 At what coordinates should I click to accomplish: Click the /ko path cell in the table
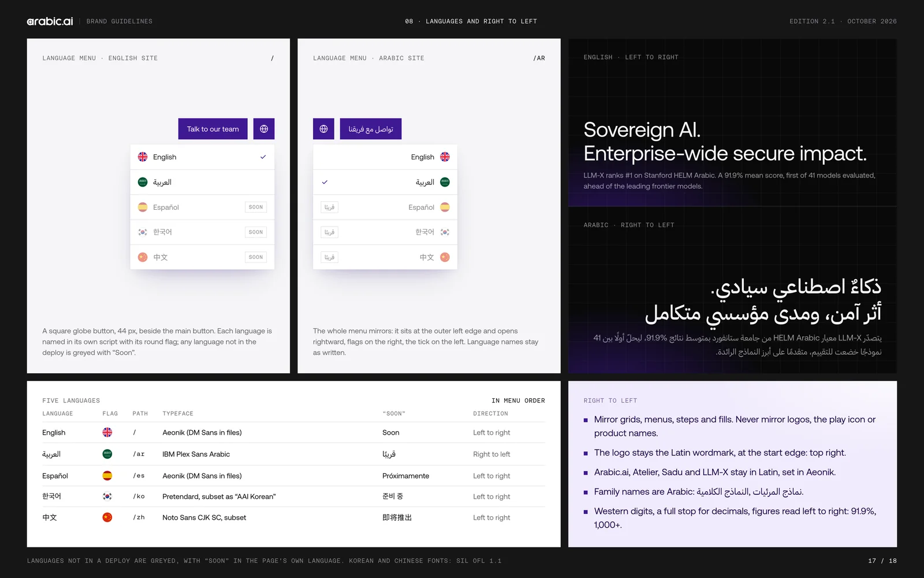tap(139, 497)
